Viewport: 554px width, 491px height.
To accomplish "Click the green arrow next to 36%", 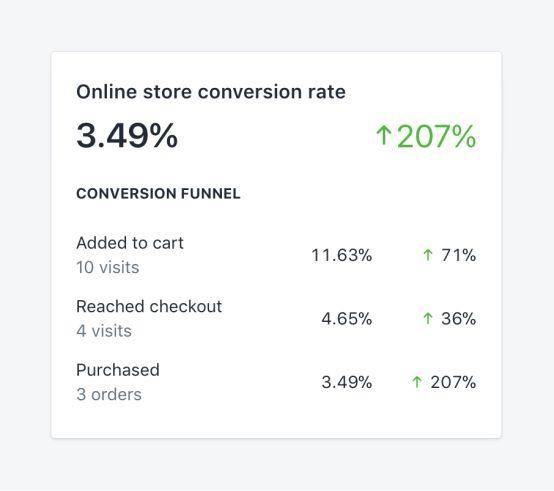I will (428, 318).
